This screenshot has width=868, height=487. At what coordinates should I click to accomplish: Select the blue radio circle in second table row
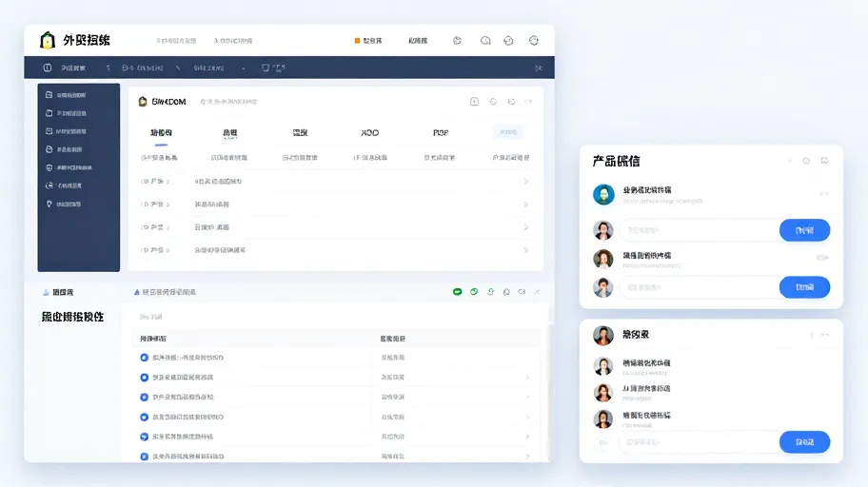click(144, 378)
